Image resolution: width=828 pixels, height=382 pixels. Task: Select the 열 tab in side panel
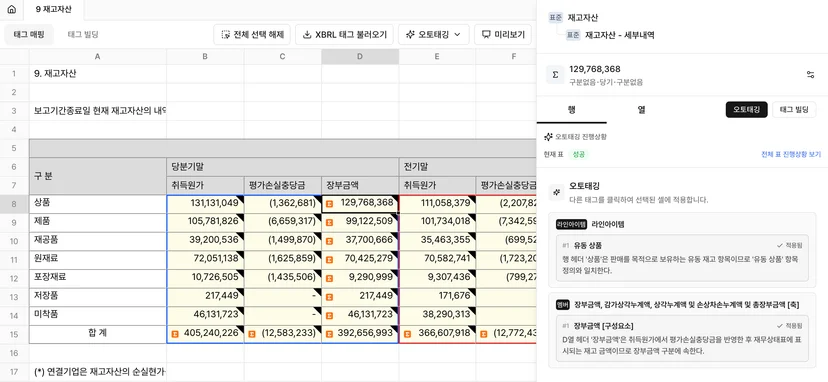641,109
